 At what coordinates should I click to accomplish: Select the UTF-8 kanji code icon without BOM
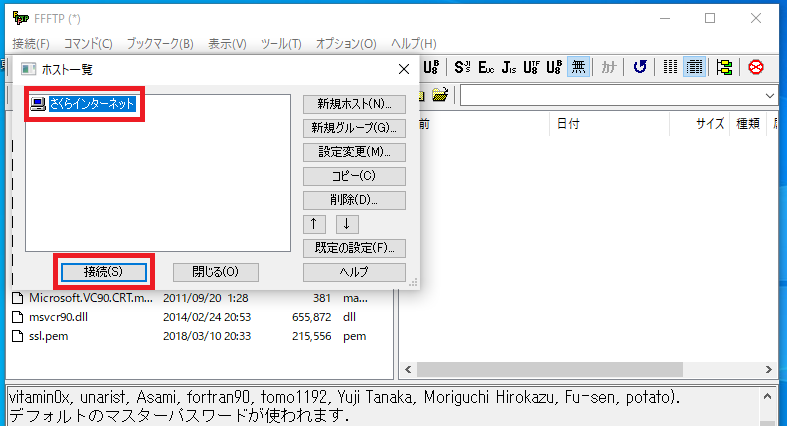(x=531, y=67)
